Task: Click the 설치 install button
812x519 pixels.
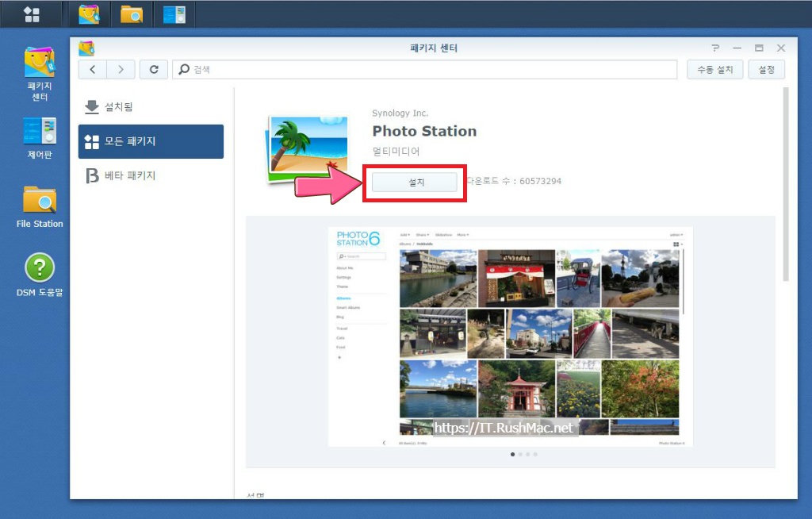Action: pyautogui.click(x=415, y=182)
